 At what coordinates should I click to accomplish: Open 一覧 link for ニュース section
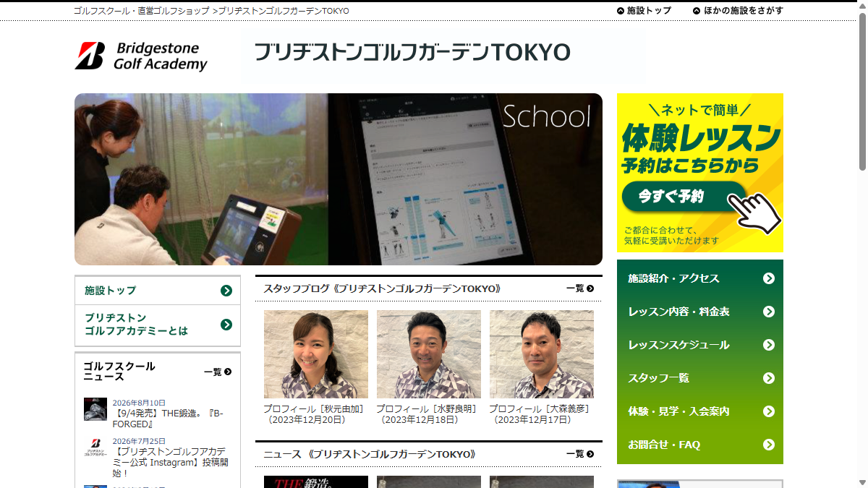pyautogui.click(x=580, y=454)
